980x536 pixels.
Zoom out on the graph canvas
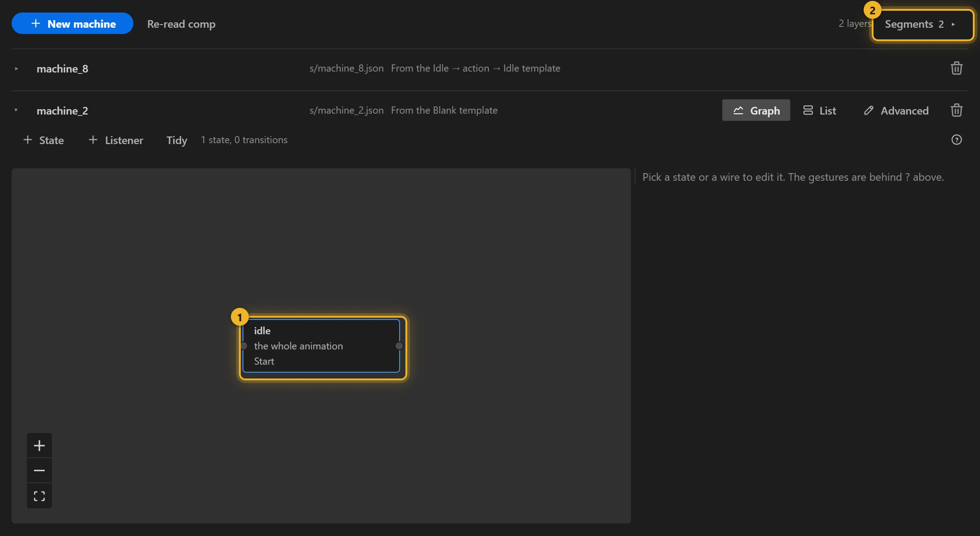(x=39, y=471)
